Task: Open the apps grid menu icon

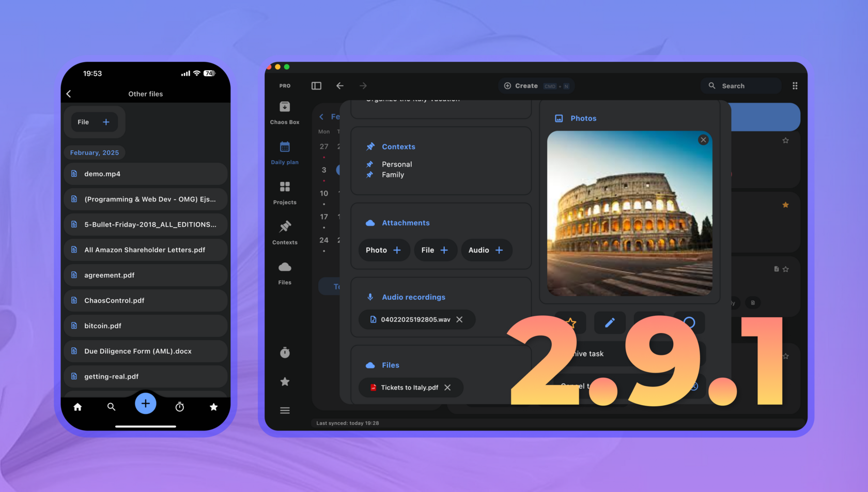Action: (x=795, y=86)
